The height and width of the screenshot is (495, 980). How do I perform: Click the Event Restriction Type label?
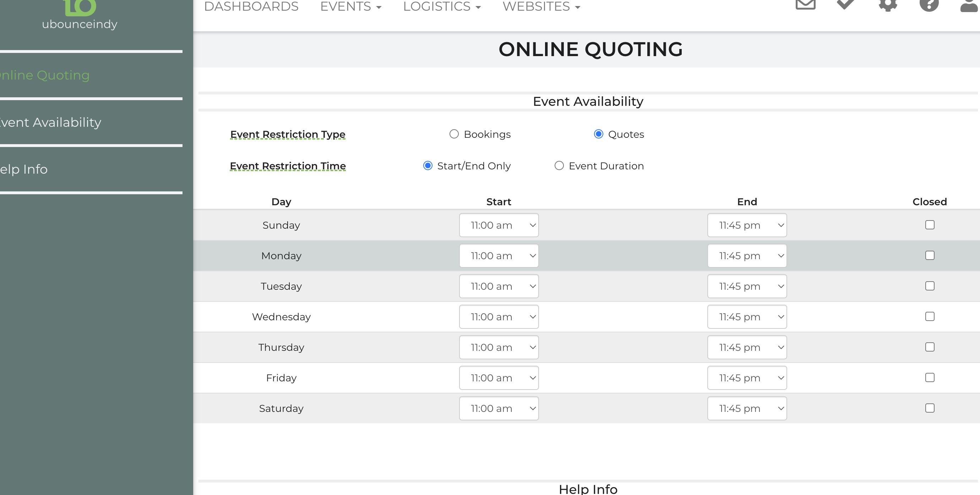[288, 134]
